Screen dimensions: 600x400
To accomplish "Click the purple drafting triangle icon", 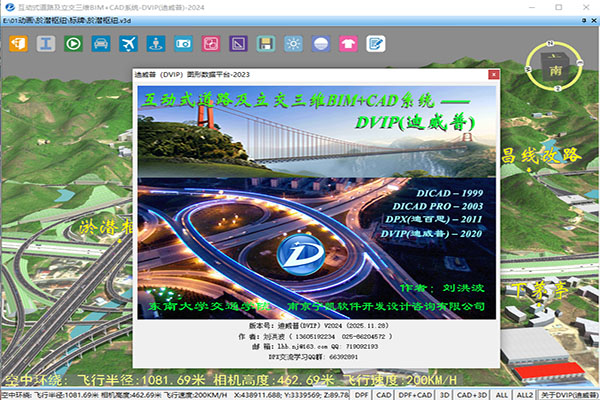I will click(x=238, y=43).
